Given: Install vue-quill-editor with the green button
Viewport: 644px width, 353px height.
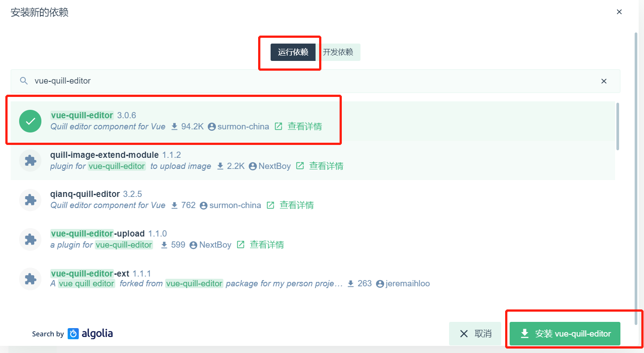Looking at the screenshot, I should (x=565, y=333).
